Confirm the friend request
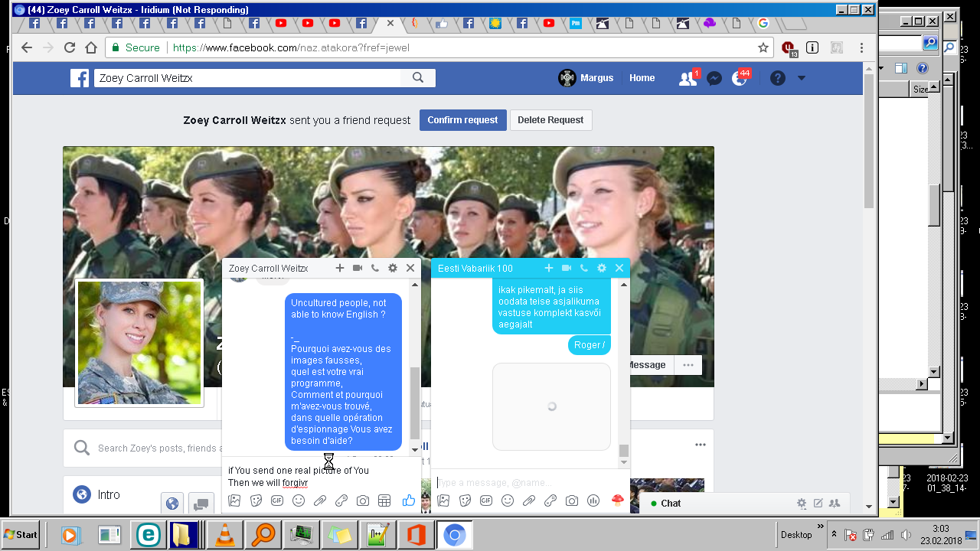The image size is (980, 551). click(462, 120)
